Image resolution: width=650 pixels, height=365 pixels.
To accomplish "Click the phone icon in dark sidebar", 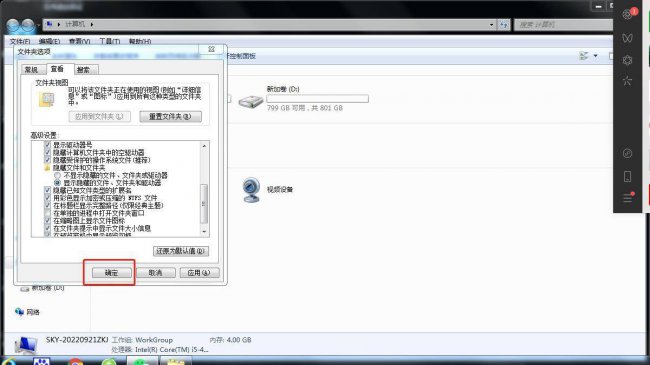I will click(x=627, y=176).
